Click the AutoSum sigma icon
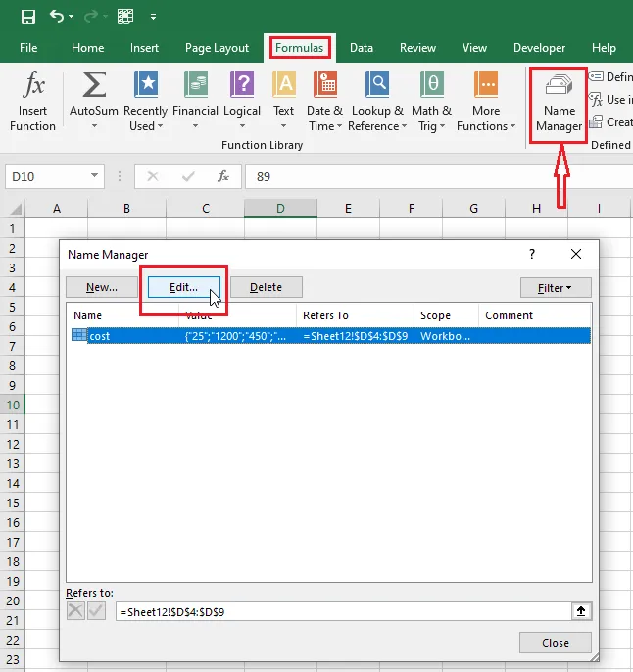 point(94,84)
